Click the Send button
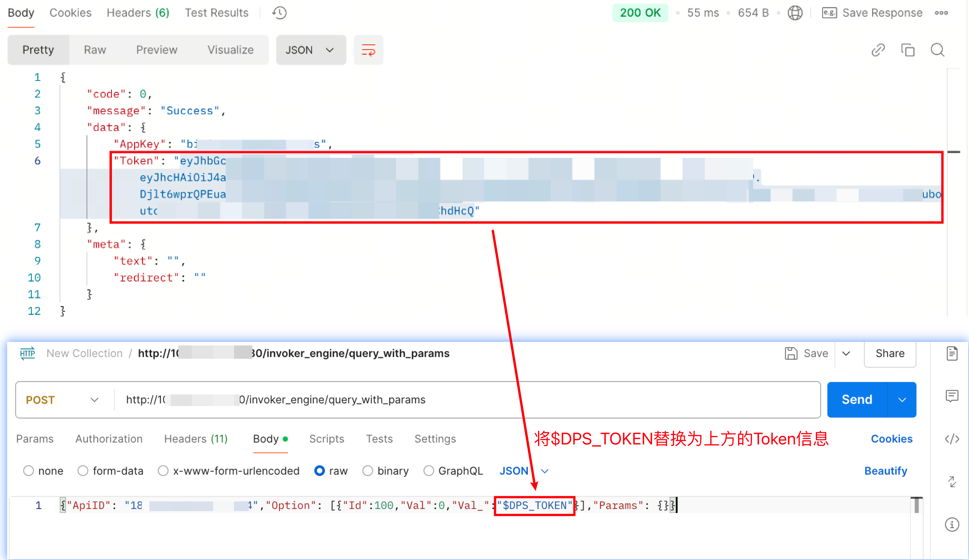The height and width of the screenshot is (560, 969). click(857, 400)
